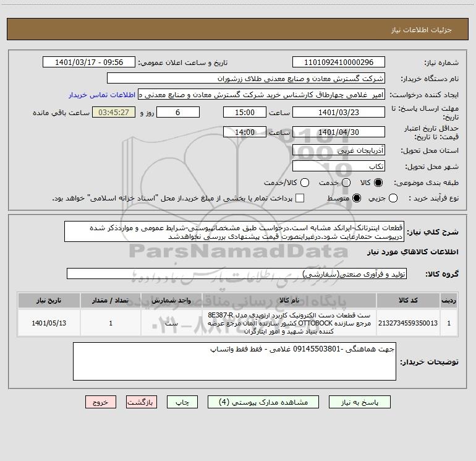
Task: Click the پاسخ به نیاز button
Action: (x=359, y=402)
